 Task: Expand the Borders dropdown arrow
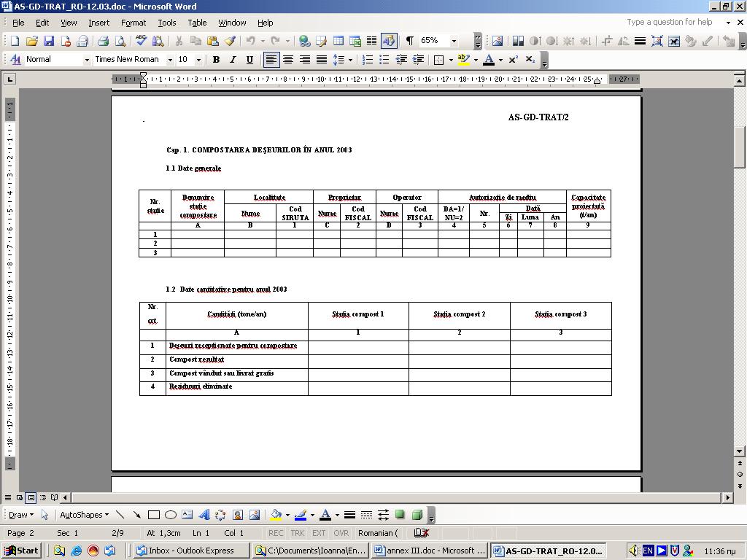point(451,60)
